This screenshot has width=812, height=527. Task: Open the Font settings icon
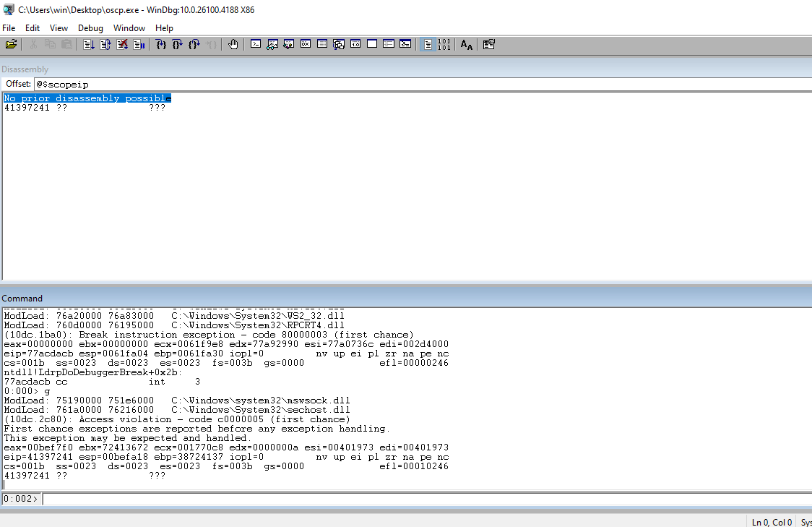coord(467,45)
